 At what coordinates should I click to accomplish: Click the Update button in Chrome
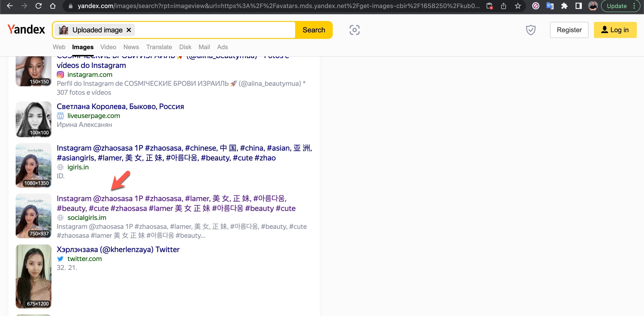(616, 6)
